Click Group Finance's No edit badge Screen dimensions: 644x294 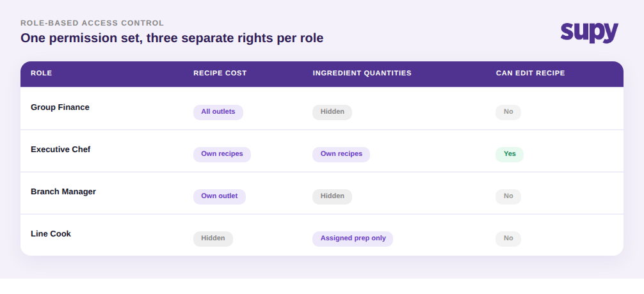click(508, 112)
